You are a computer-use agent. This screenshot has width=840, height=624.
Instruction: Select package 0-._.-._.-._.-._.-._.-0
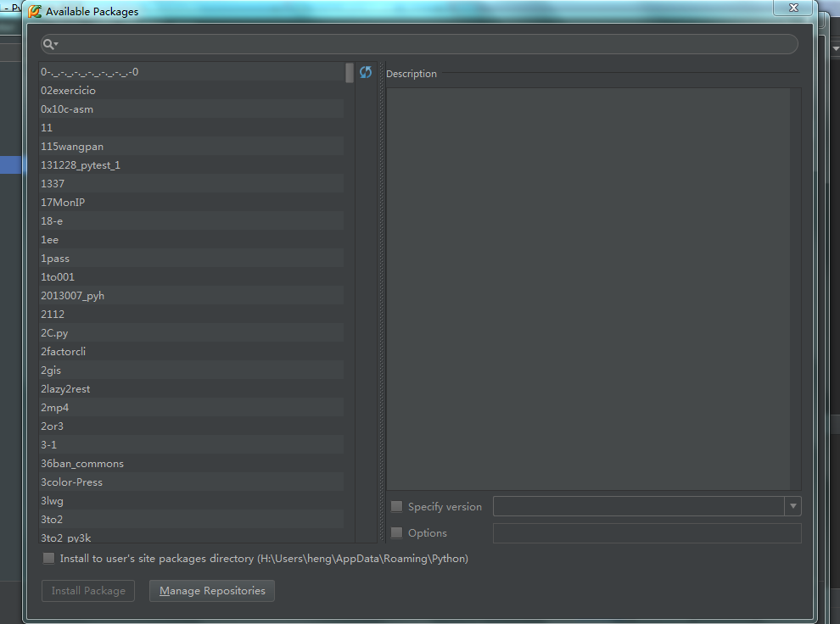point(191,72)
